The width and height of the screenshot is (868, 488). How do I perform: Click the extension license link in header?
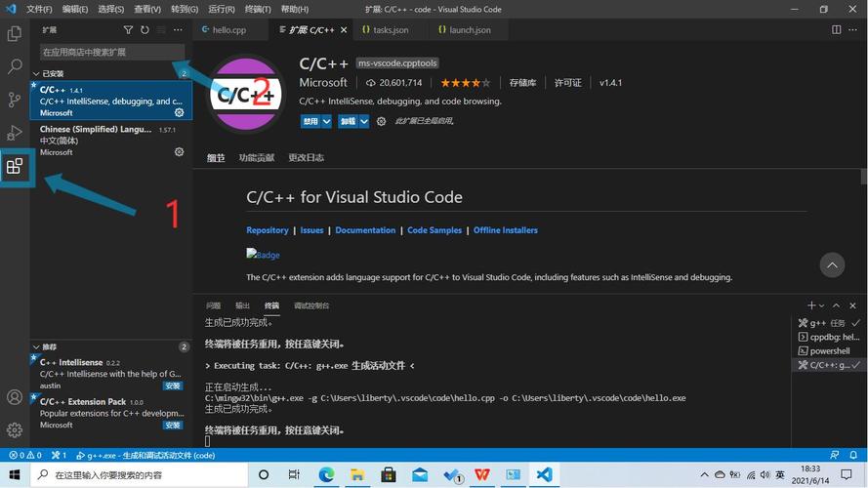[568, 82]
